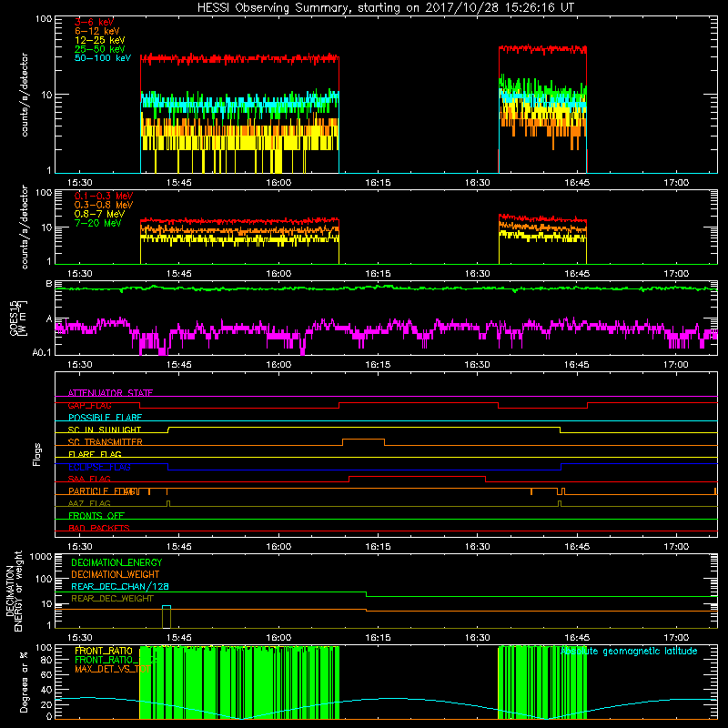Click the Absolute geomagnetic latitude label
Viewport: 728px width, 728px height.
tap(629, 651)
